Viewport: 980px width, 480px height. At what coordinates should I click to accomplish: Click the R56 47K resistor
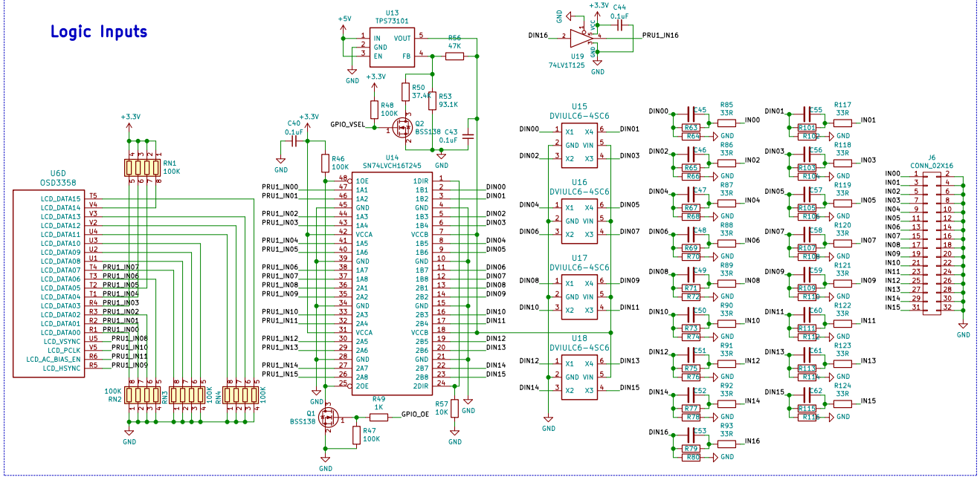point(454,54)
